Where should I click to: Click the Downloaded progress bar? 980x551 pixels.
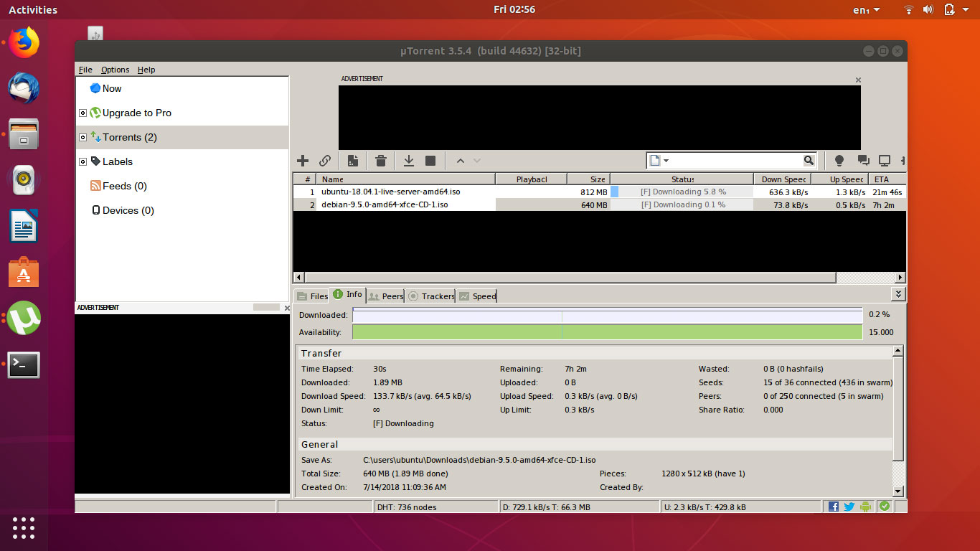[607, 316]
